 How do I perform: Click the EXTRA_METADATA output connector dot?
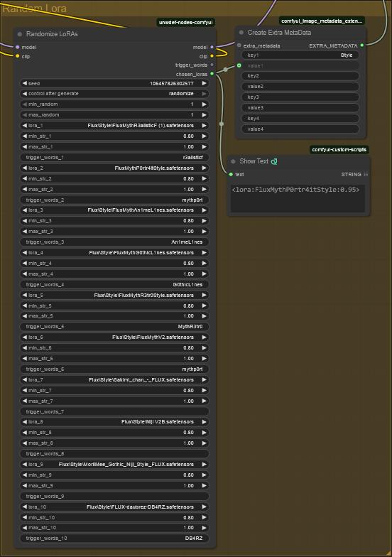pos(362,45)
